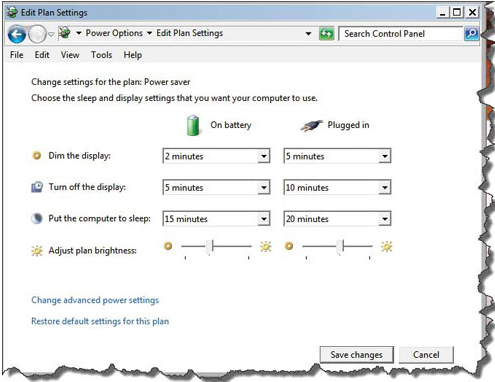This screenshot has width=495, height=382.
Task: Click the 'On battery' column heading
Action: [231, 125]
